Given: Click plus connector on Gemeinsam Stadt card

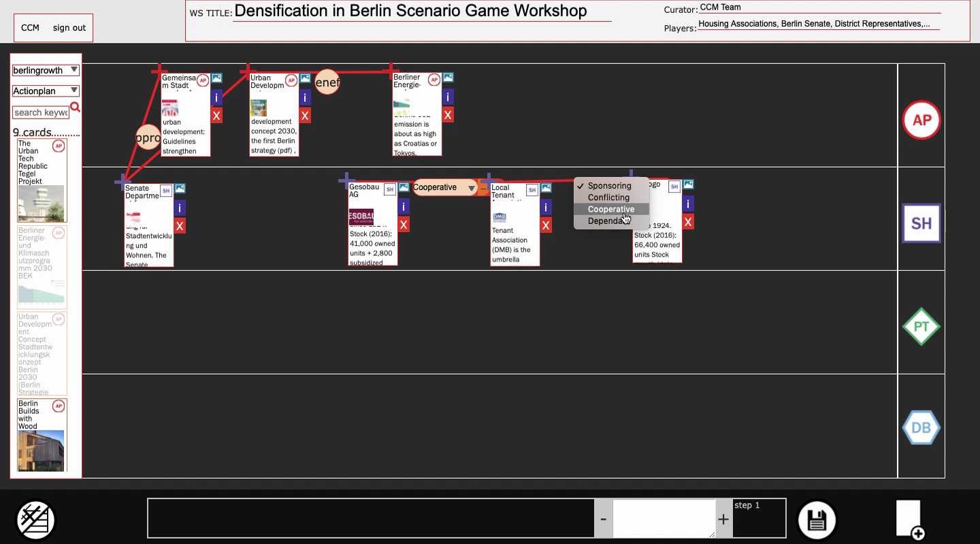Looking at the screenshot, I should (159, 70).
